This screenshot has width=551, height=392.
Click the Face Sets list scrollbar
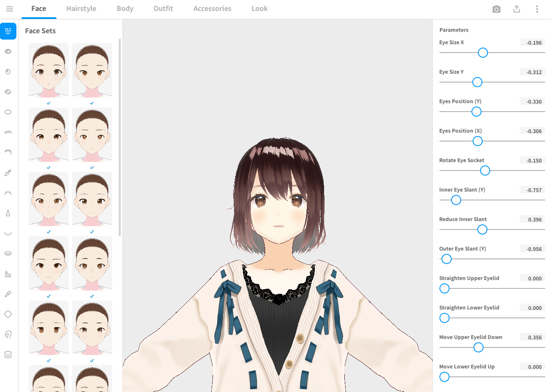point(120,137)
